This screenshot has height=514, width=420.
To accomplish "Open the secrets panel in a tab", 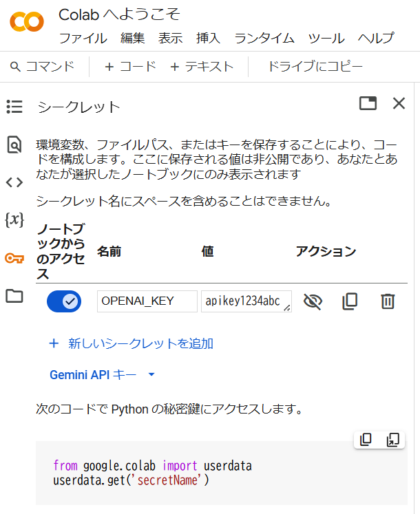I will point(368,103).
